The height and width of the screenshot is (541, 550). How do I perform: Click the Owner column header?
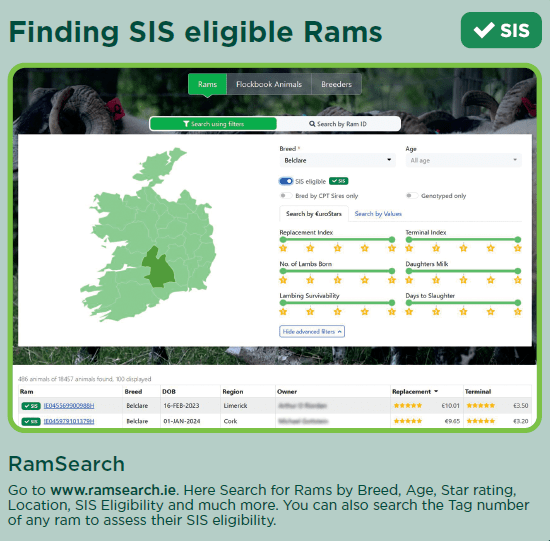287,392
